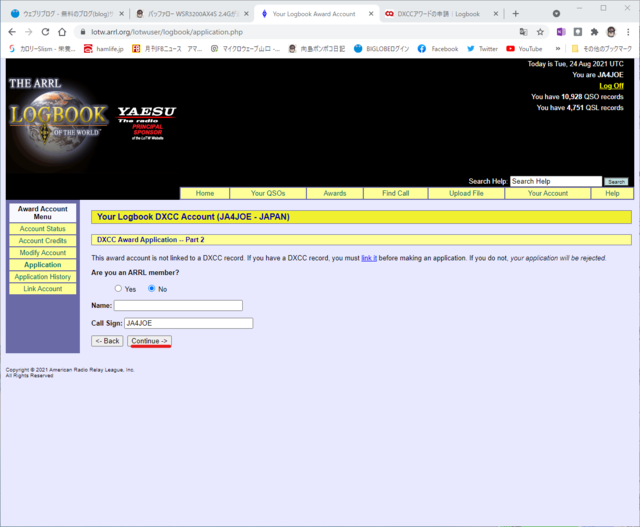
Task: Open the monthly FB News bookmark
Action: click(167, 49)
